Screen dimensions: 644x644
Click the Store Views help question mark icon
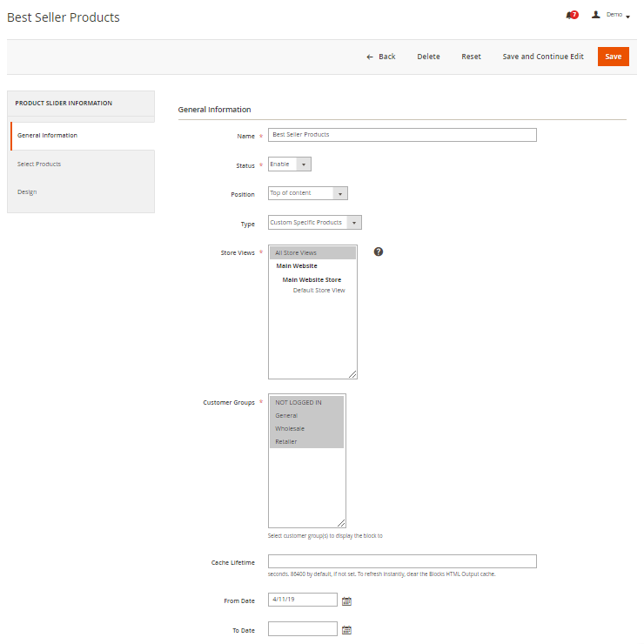(379, 252)
